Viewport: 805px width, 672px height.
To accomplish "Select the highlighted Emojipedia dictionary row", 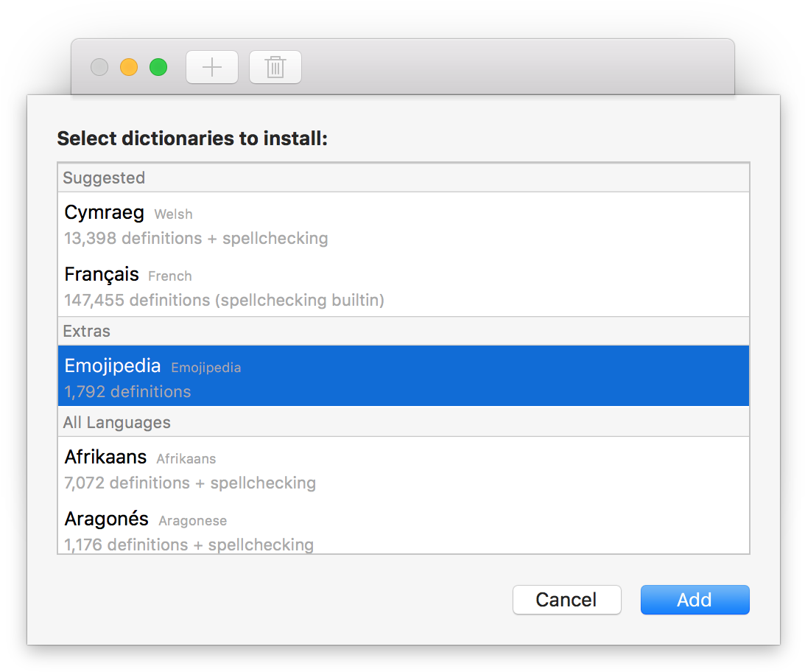I will point(404,376).
